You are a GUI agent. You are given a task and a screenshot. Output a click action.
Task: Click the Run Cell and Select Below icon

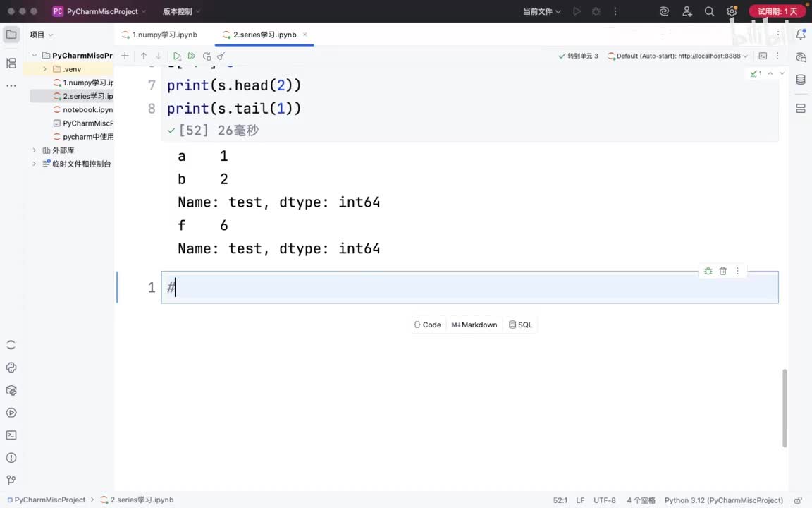coord(177,56)
